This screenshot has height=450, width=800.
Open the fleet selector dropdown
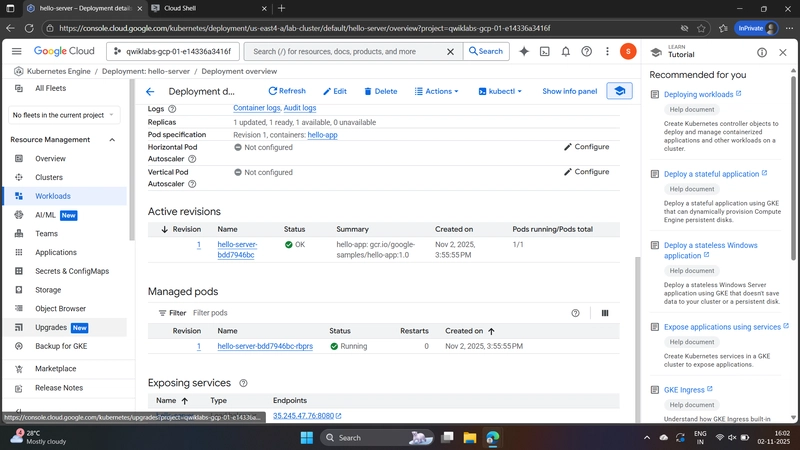(65, 115)
